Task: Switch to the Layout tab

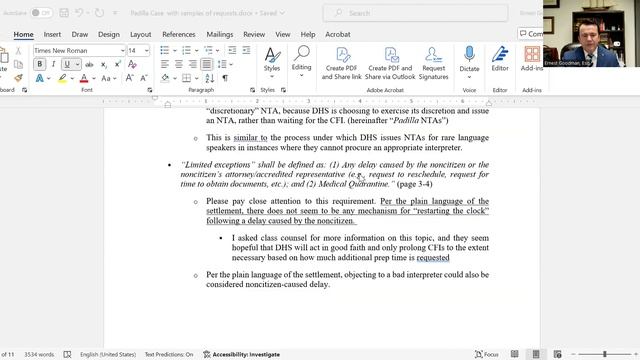Action: point(140,35)
